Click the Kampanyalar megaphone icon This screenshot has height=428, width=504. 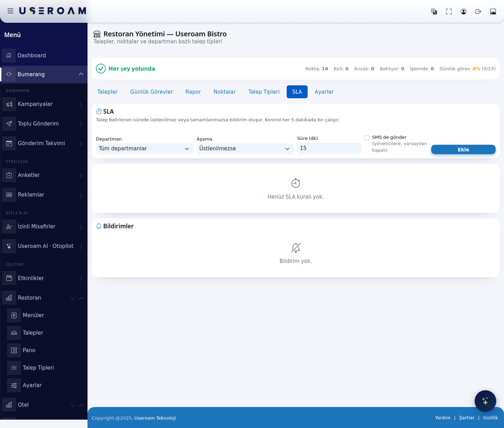(9, 104)
